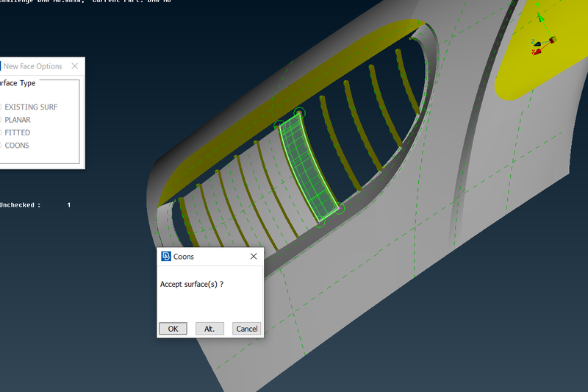The width and height of the screenshot is (588, 392).
Task: Click the 'Accept surface(s) ?' message text
Action: click(x=192, y=284)
